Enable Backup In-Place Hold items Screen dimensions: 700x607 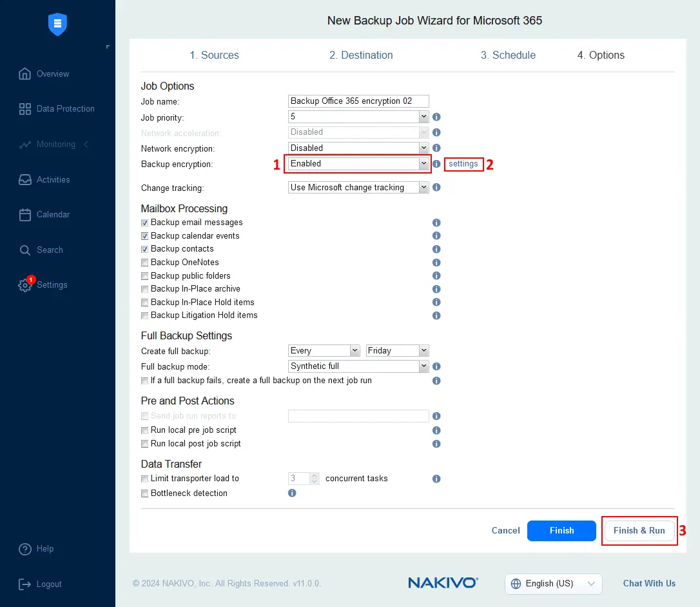click(x=144, y=303)
